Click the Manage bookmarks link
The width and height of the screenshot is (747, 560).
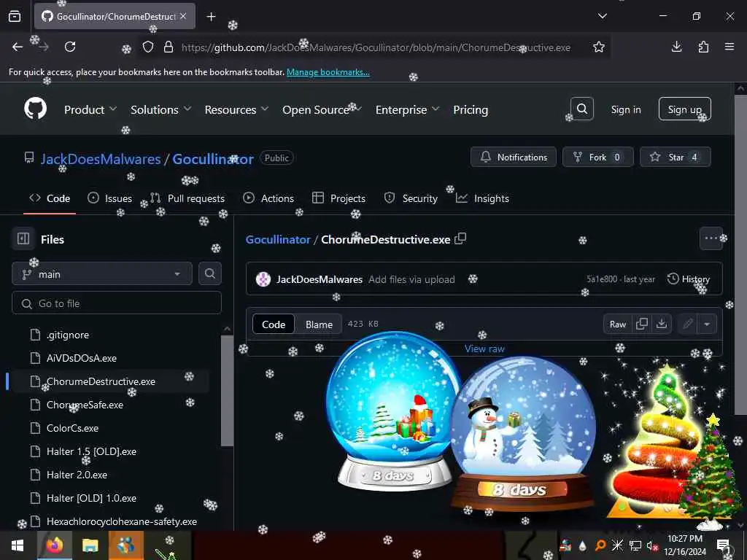point(328,72)
